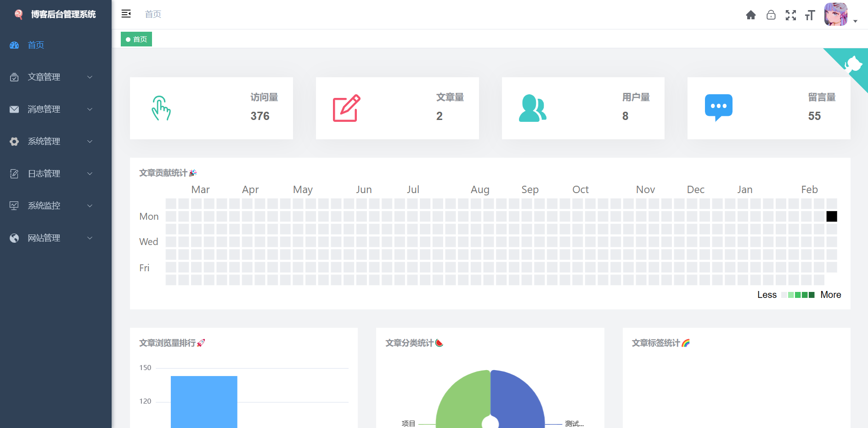Click the highlighted black cell in the contribution heatmap
868x428 pixels.
pos(831,216)
